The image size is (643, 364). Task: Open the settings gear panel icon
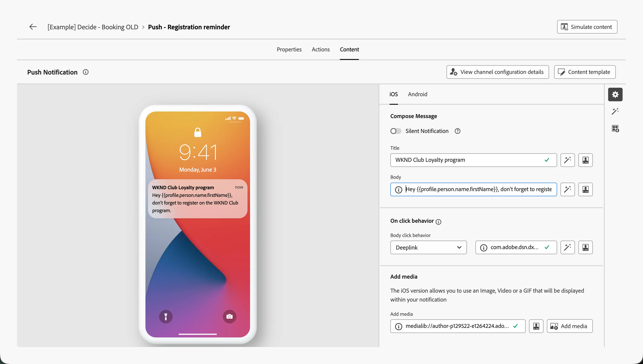pos(615,95)
